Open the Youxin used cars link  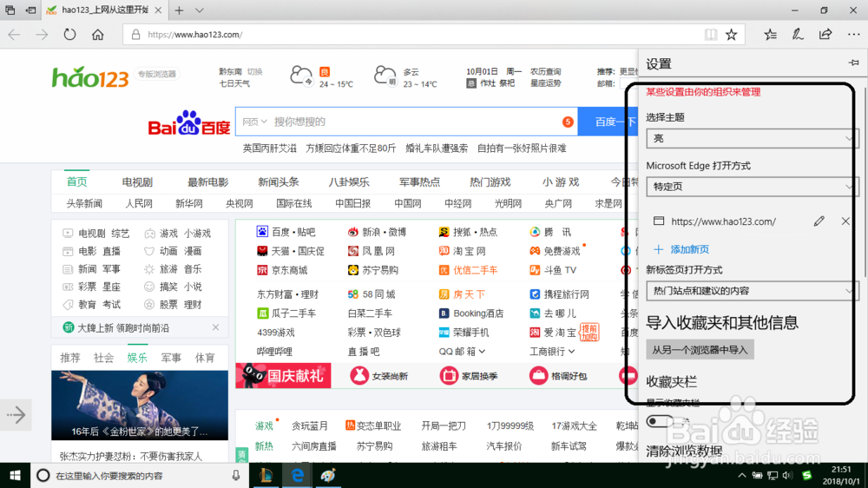(x=468, y=270)
